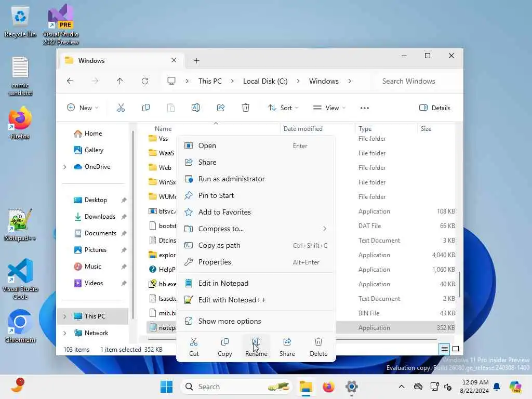Click the Share icon in Explorer toolbar
This screenshot has width=532, height=399.
point(220,108)
